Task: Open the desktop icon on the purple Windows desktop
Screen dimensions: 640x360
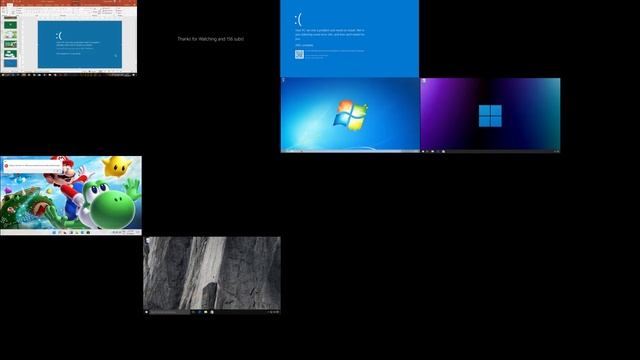Action: [x=424, y=81]
